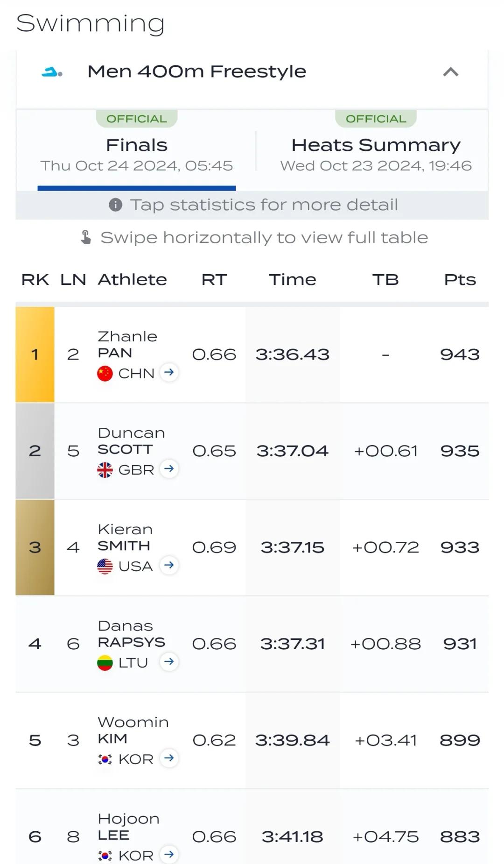Screen dimensions: 504x864
Task: Click the info icon beside Tap statistics
Action: [x=115, y=205]
